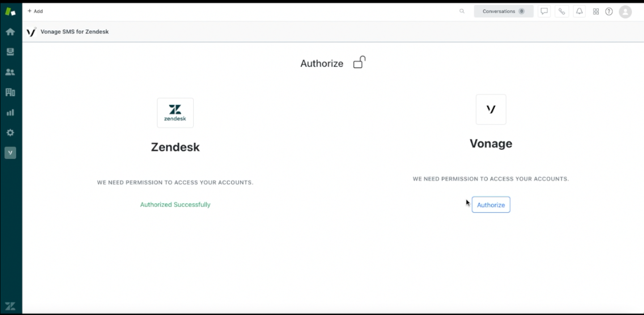This screenshot has width=644, height=315.
Task: Click the search magnifier icon
Action: (x=462, y=11)
